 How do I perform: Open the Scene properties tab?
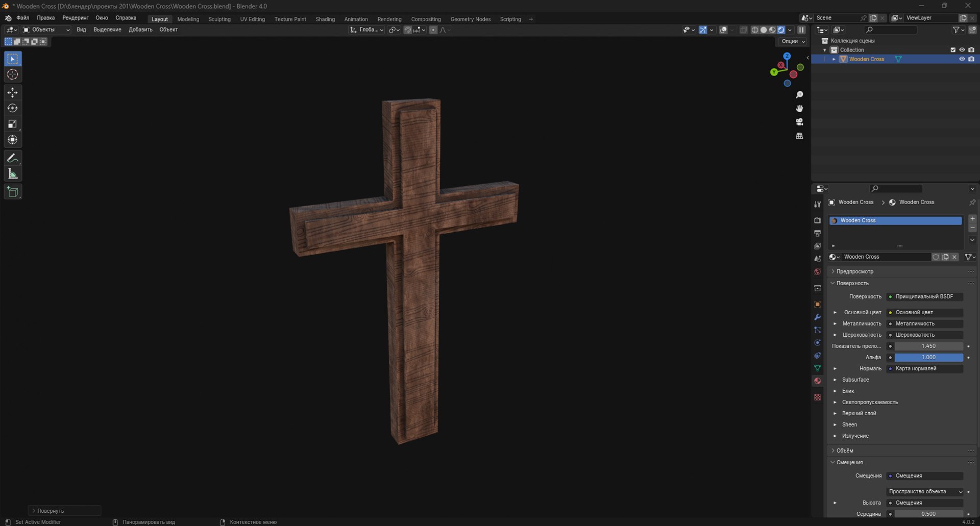coord(817,259)
